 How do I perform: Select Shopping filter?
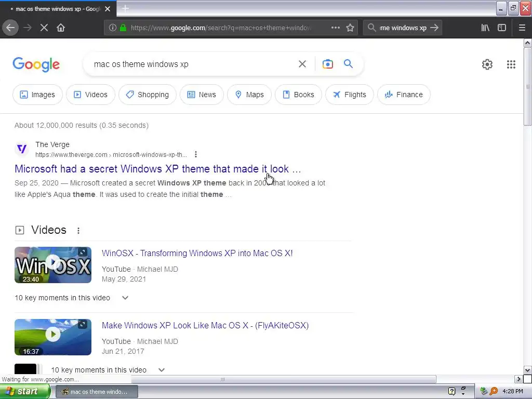148,95
